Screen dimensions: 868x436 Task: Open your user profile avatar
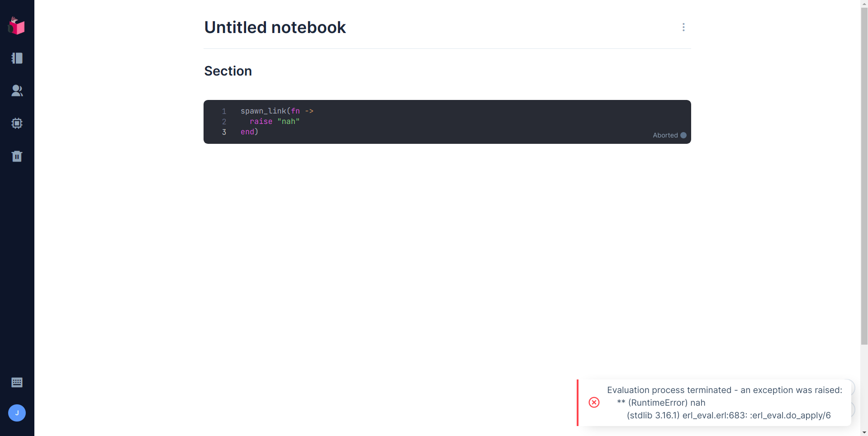coord(17,412)
